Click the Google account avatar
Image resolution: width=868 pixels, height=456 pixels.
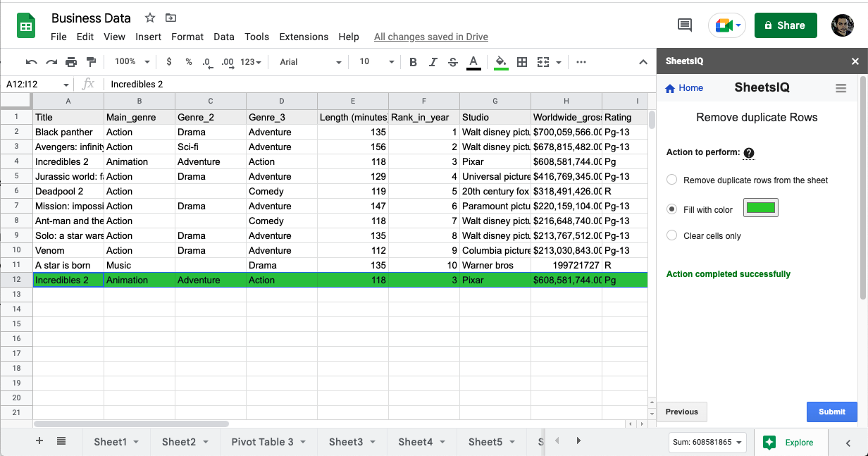click(843, 25)
